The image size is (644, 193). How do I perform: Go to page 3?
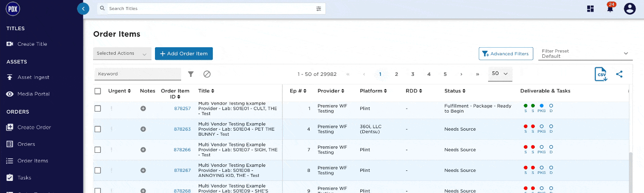pos(413,74)
